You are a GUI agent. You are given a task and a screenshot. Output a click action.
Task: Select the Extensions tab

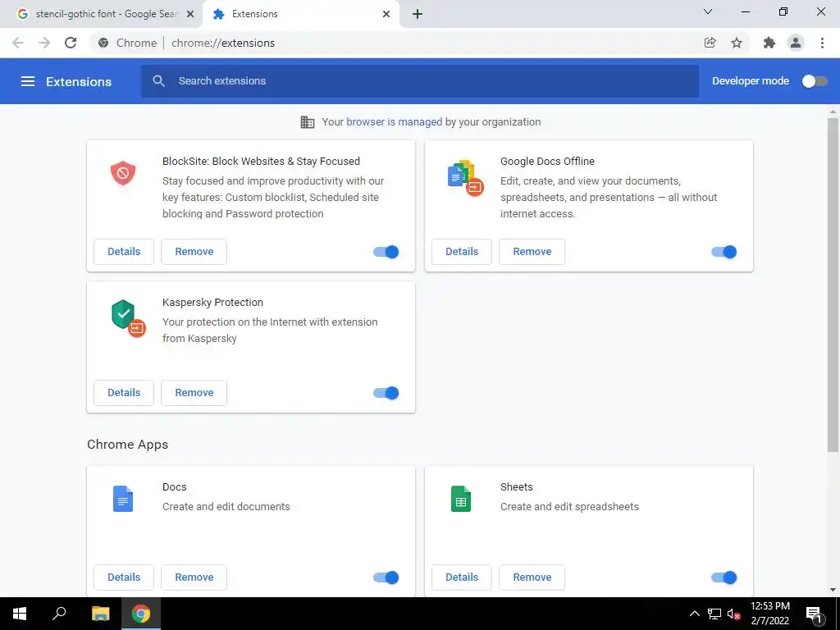click(300, 14)
